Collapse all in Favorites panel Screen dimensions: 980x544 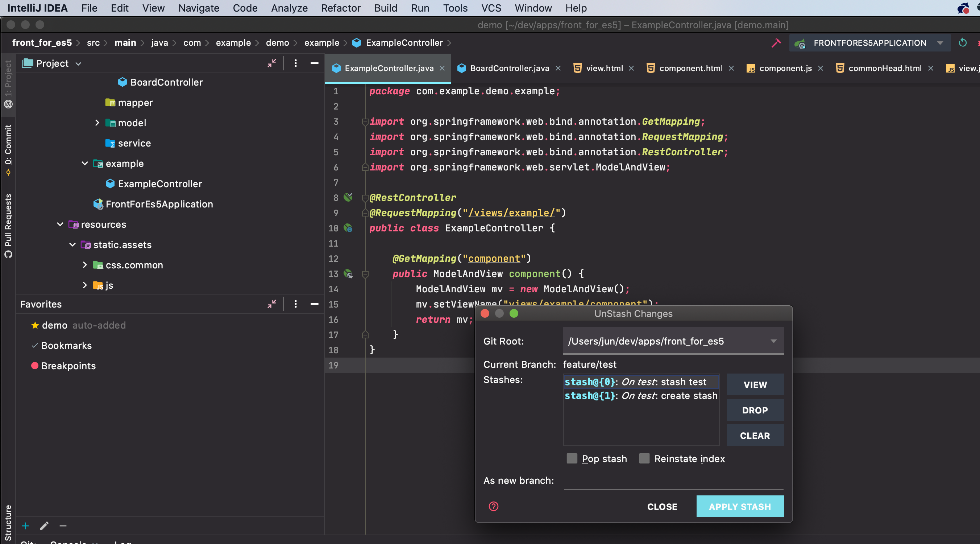pyautogui.click(x=271, y=304)
